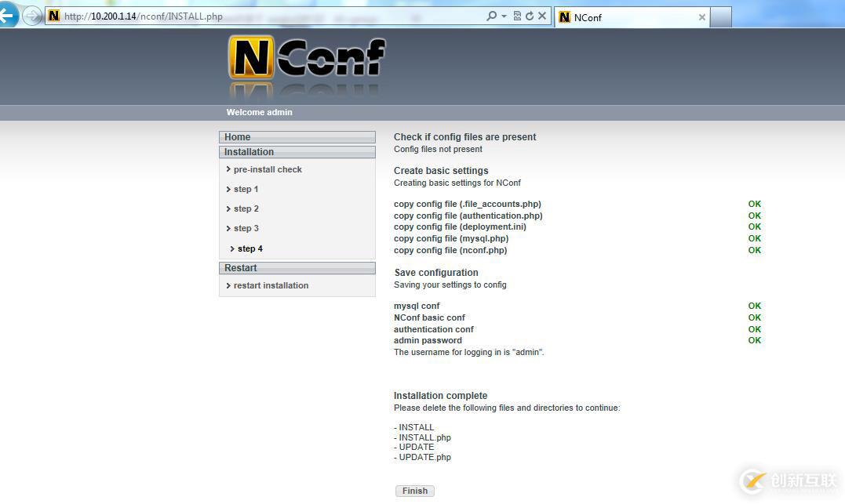Switch to the NConf browser tab
Viewport: 845px width, 504px height.
tap(632, 17)
